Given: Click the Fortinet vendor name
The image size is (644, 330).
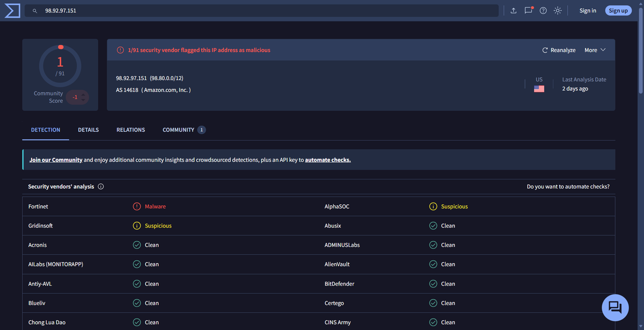Looking at the screenshot, I should (38, 206).
